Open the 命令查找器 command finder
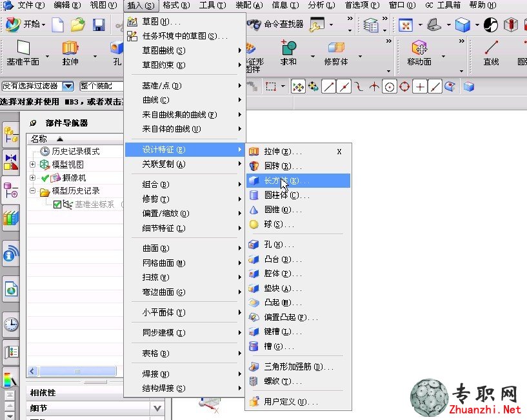This screenshot has height=420, width=527. [275, 25]
